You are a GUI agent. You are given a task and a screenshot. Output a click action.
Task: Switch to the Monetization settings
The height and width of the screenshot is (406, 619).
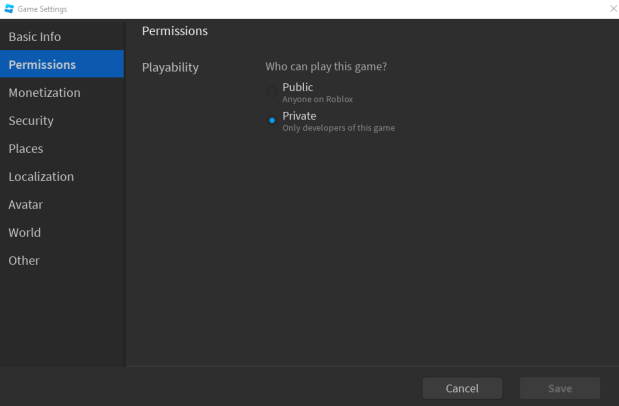point(62,92)
